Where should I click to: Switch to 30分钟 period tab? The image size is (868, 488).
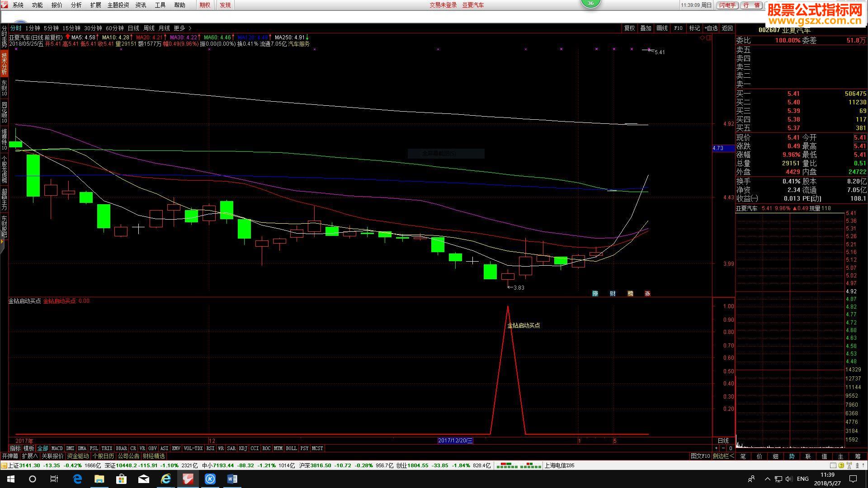pyautogui.click(x=93, y=28)
